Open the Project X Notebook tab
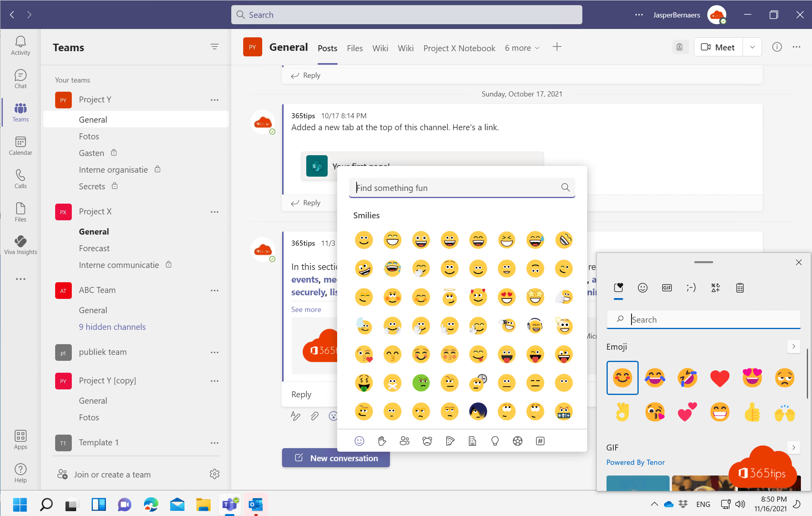The height and width of the screenshot is (516, 812). (459, 48)
